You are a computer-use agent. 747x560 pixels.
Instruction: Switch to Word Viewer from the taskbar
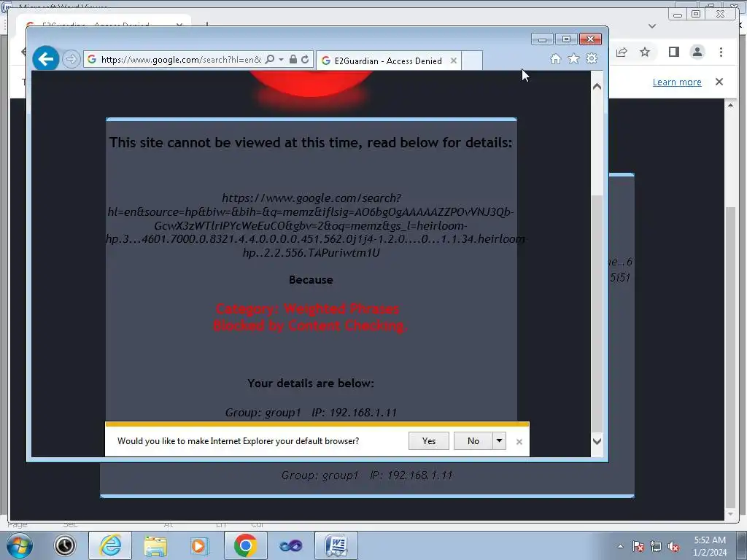click(x=336, y=545)
